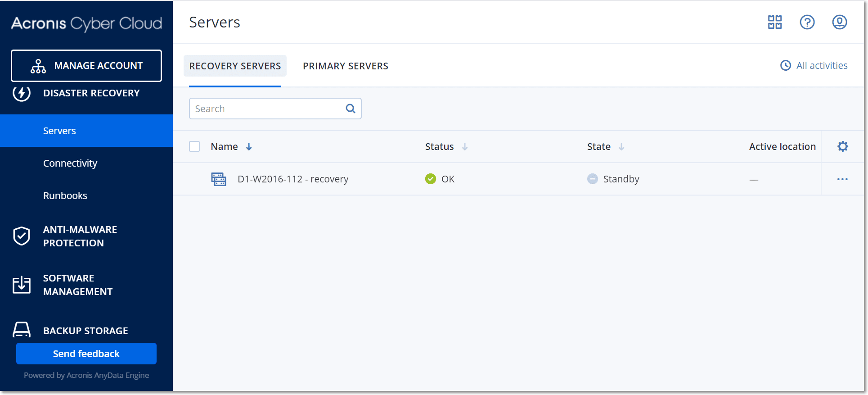Viewport: 868px width, 395px height.
Task: Open Connectivity in the sidebar
Action: click(70, 163)
